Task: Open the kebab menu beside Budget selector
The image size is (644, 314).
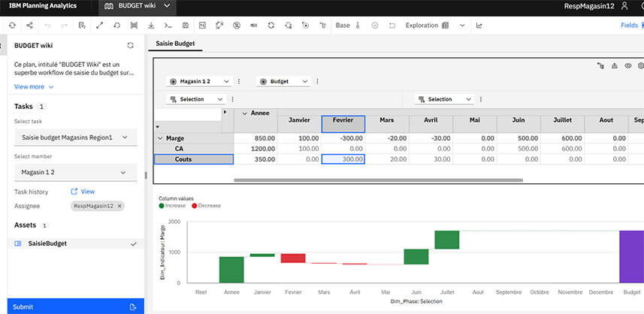Action: [x=317, y=81]
